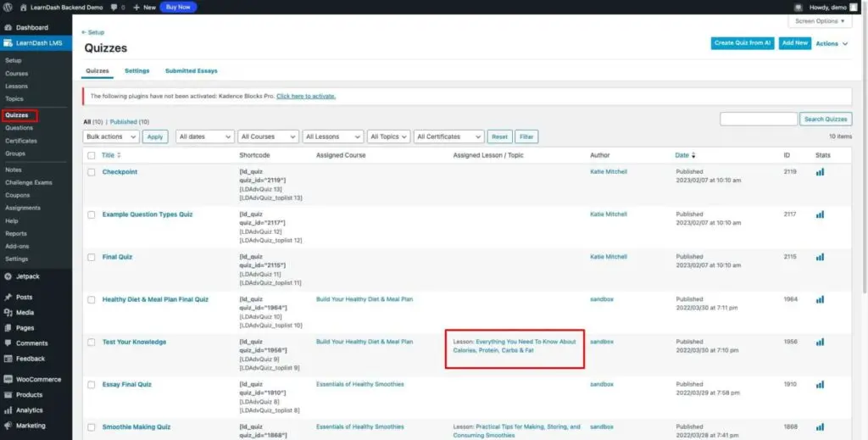Click the Apply bulk action button
This screenshot has width=868, height=440.
click(x=155, y=136)
